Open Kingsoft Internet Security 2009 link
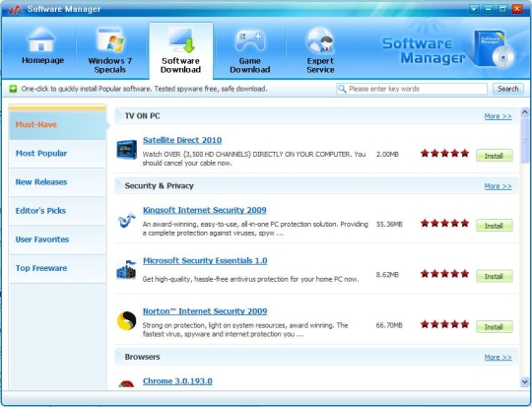 click(205, 210)
